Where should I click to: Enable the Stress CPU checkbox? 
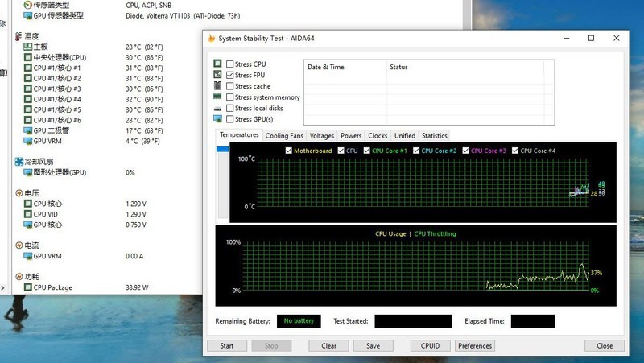pyautogui.click(x=230, y=64)
